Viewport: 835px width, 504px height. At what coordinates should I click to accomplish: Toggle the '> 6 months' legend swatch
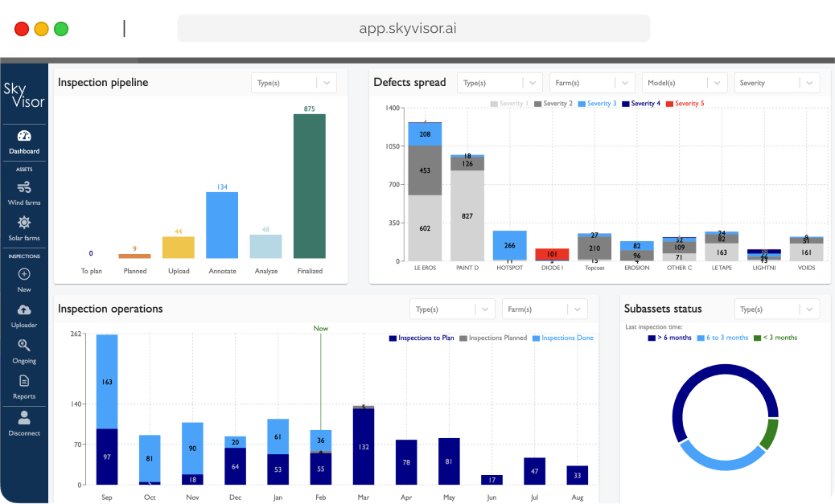coord(652,338)
